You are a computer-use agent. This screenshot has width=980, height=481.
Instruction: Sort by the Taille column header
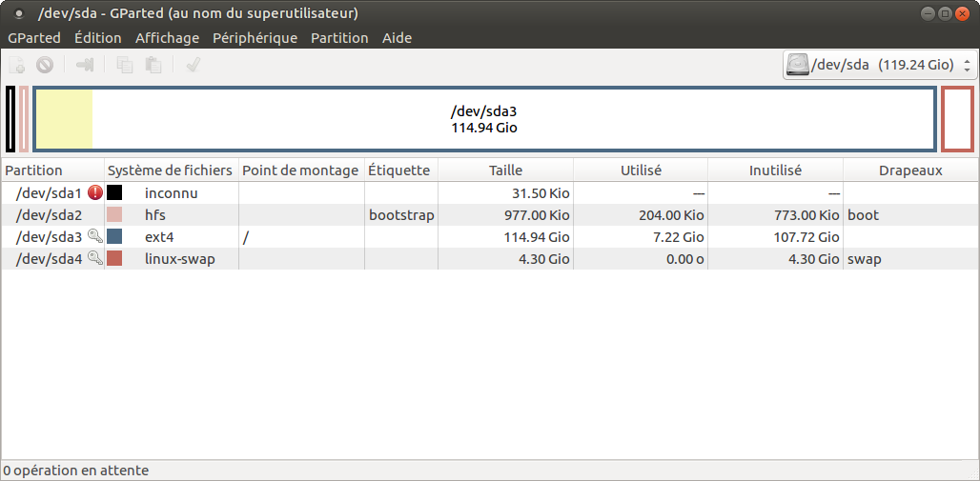pos(505,170)
